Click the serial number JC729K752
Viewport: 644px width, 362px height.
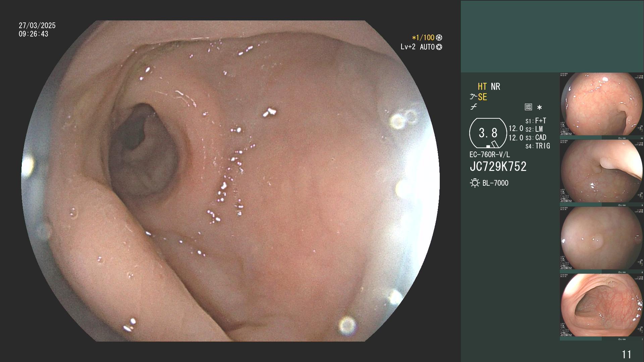click(x=498, y=166)
